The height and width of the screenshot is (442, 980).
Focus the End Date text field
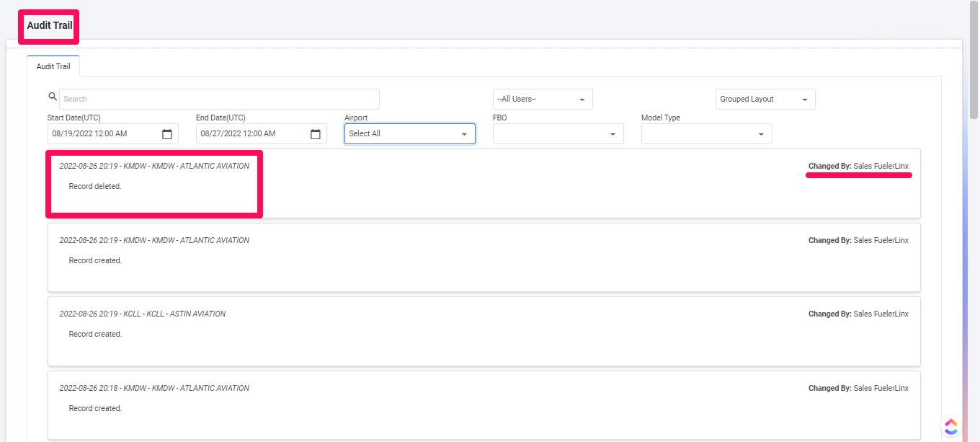[250, 134]
